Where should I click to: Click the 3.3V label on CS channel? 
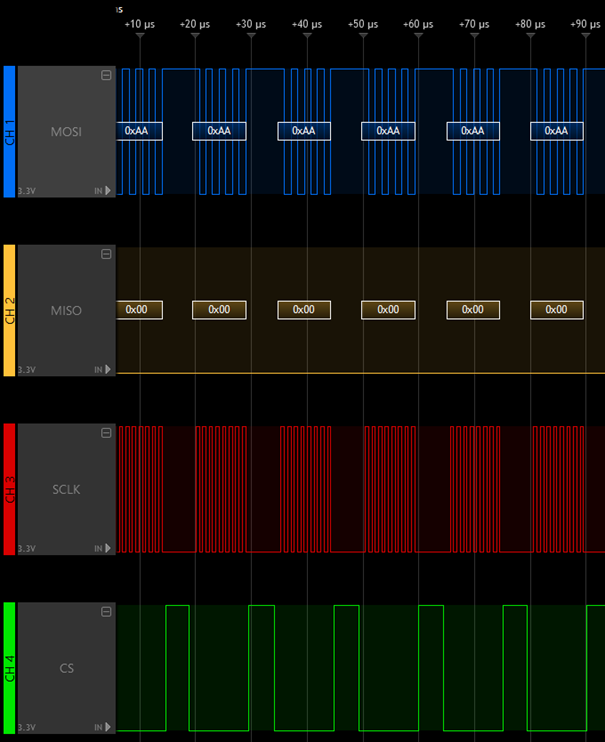(27, 728)
